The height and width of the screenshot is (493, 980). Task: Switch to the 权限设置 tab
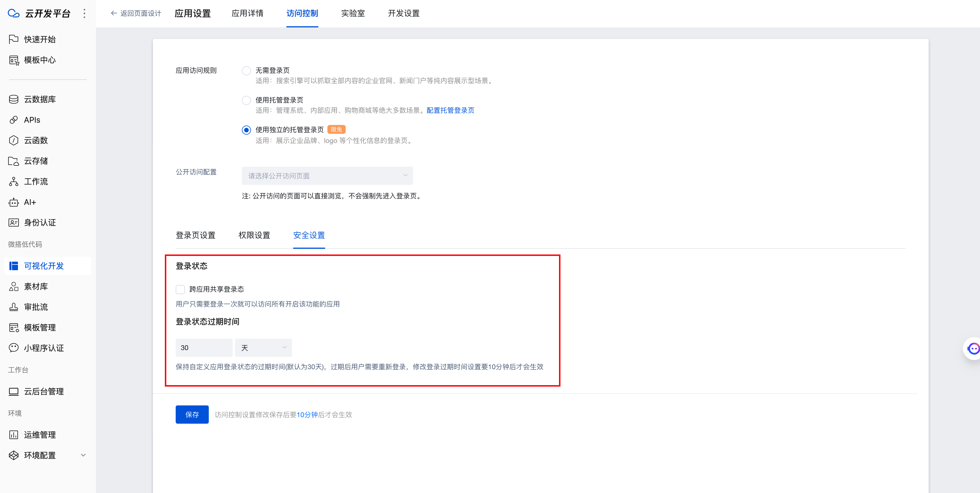point(254,235)
